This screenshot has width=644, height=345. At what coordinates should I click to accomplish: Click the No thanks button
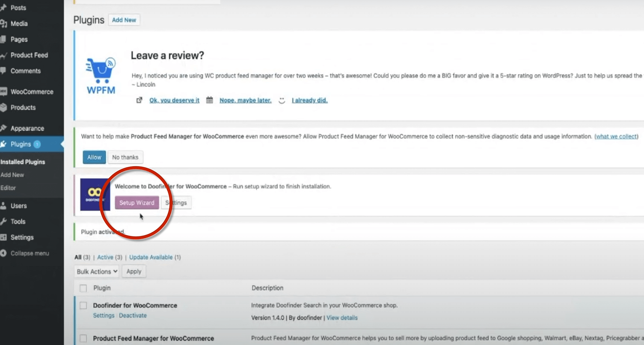point(125,157)
